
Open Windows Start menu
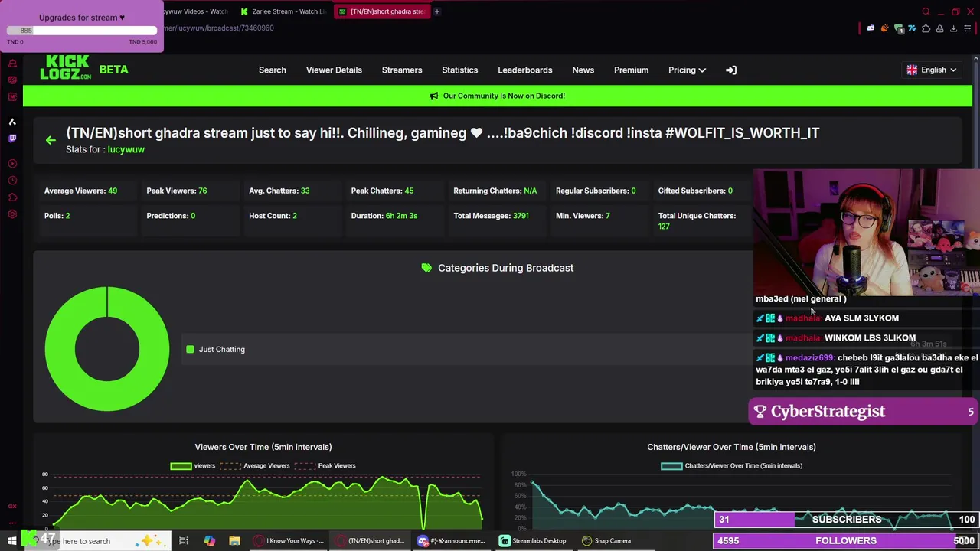coord(11,541)
